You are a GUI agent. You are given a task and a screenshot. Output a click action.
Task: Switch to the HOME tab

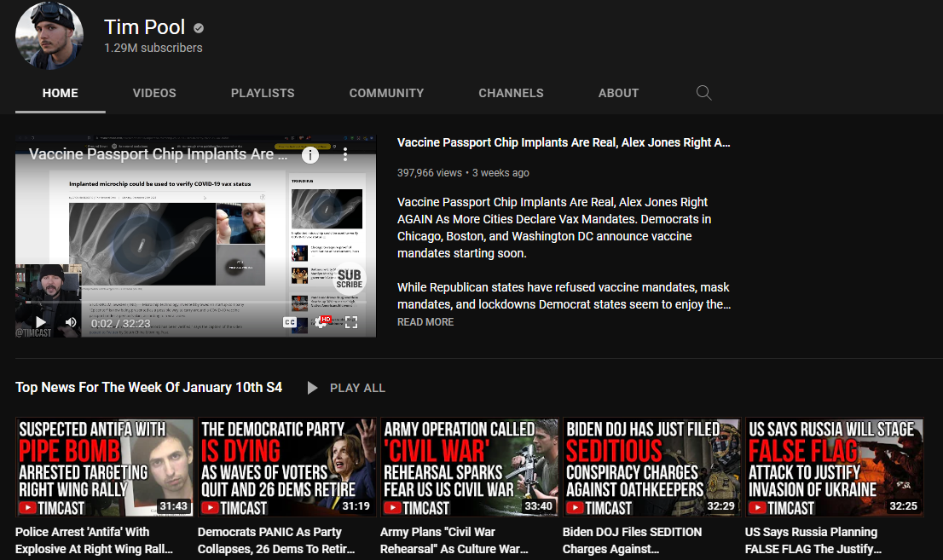[61, 93]
